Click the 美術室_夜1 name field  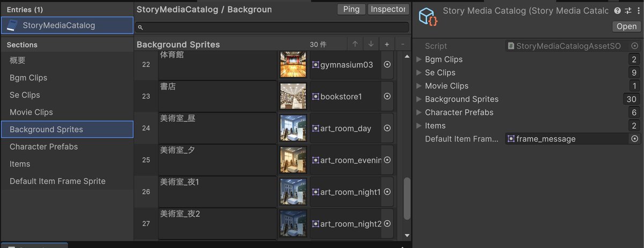(217, 191)
